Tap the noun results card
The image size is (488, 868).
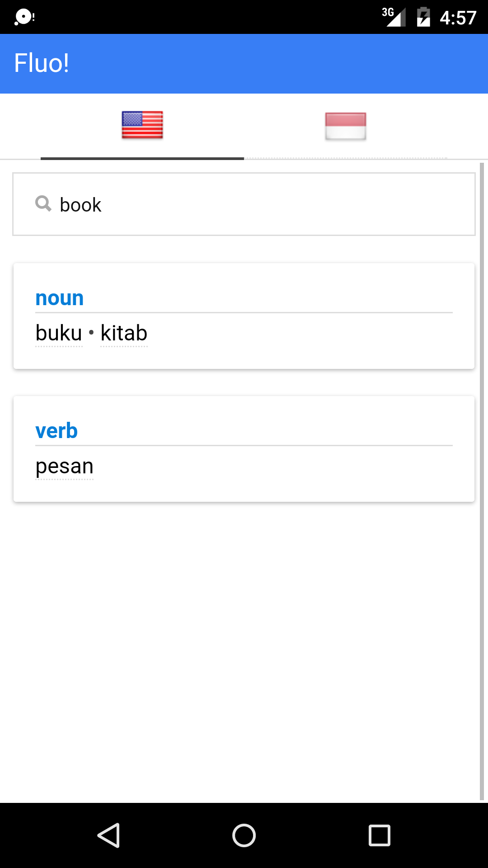pos(244,315)
